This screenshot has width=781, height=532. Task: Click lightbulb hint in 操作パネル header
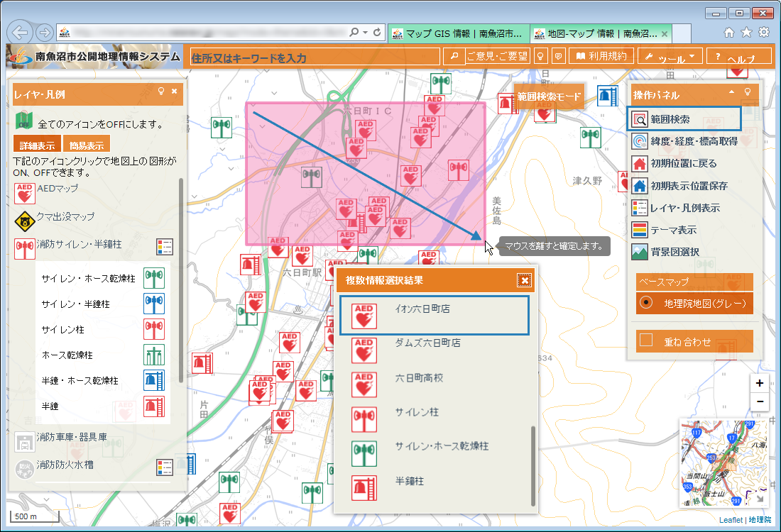tap(747, 92)
